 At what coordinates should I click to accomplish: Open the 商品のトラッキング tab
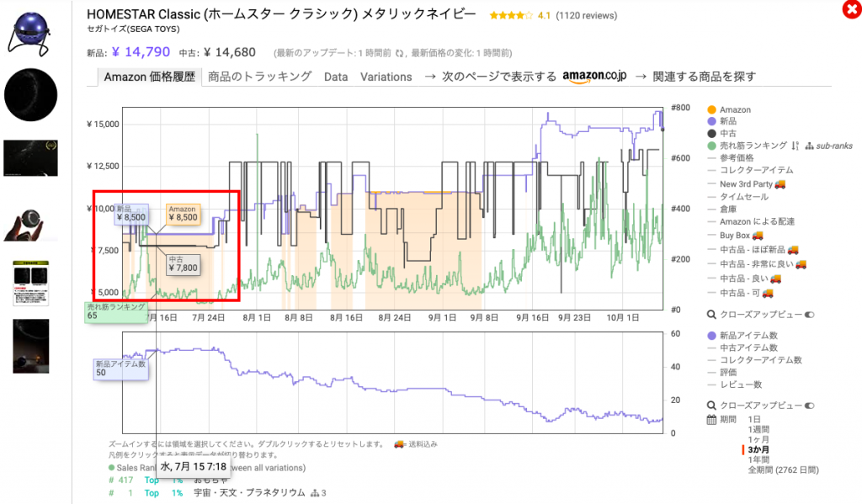259,77
